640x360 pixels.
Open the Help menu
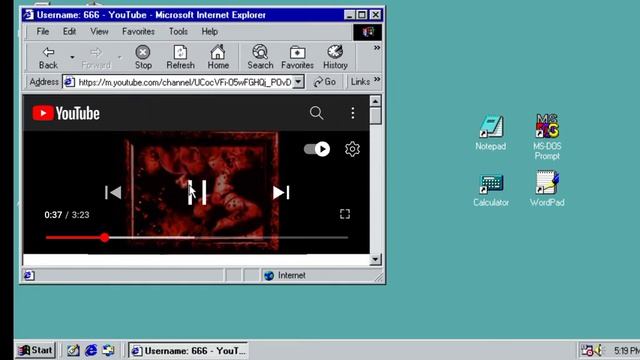point(209,31)
